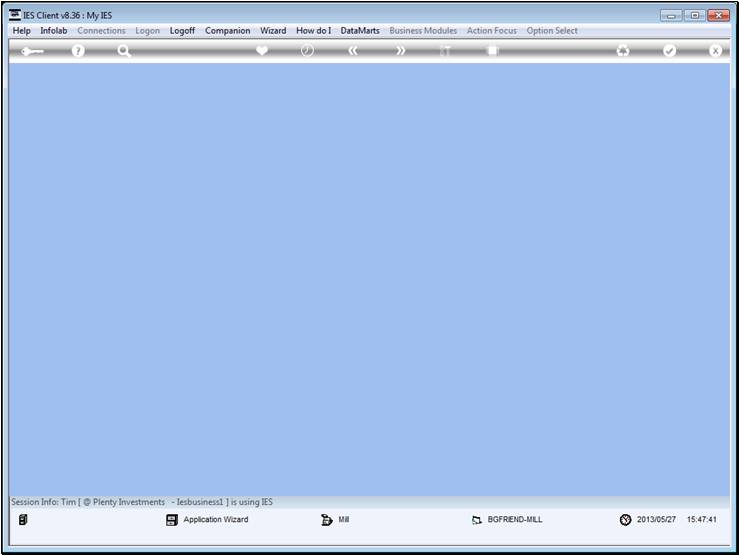
Task: Click the magnifying glass search icon
Action: (124, 51)
